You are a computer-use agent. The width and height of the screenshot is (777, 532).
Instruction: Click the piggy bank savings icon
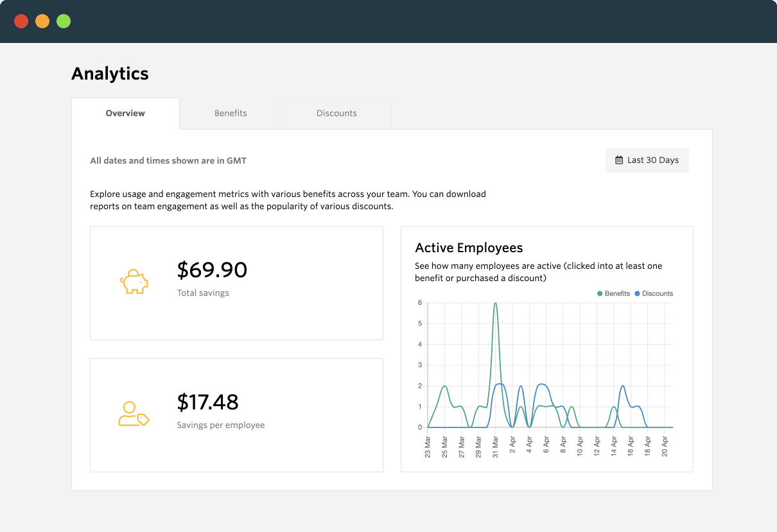134,282
